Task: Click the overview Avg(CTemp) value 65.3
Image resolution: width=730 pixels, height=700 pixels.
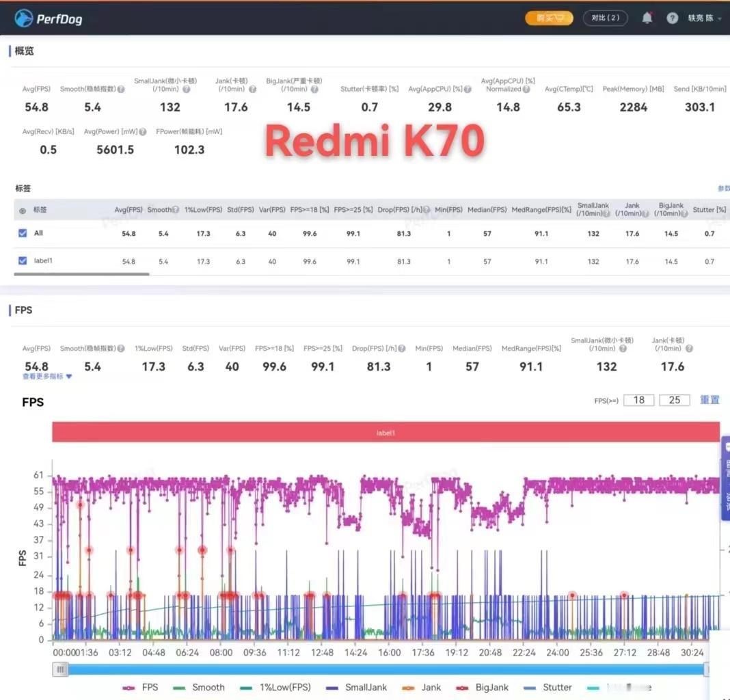Action: pyautogui.click(x=569, y=107)
